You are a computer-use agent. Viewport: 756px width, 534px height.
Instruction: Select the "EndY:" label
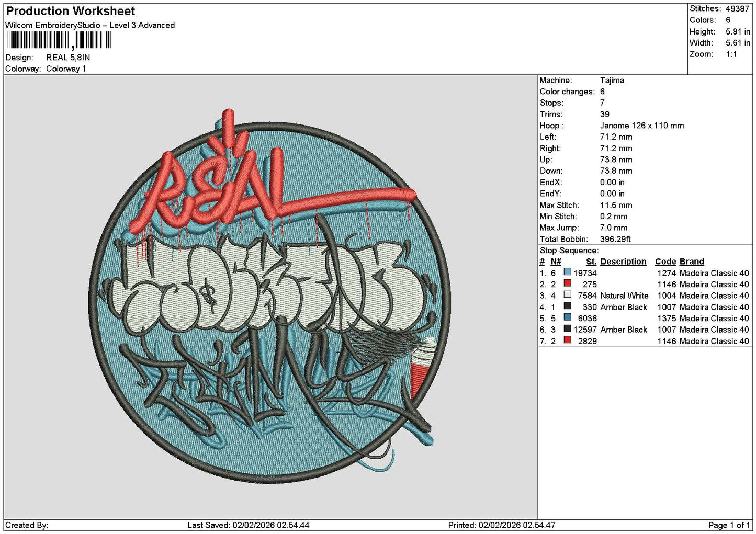click(x=551, y=194)
